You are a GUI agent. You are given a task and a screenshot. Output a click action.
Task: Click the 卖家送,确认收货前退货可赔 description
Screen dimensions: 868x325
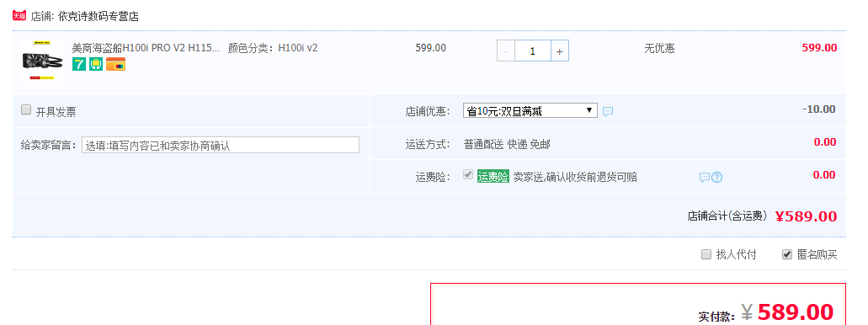pyautogui.click(x=575, y=177)
